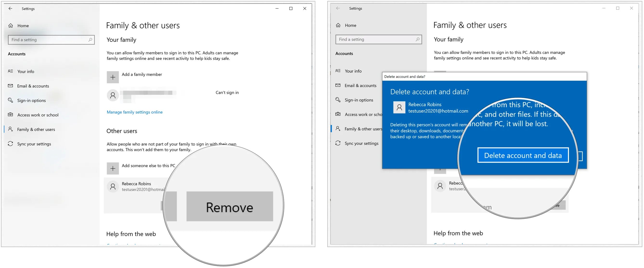644x268 pixels.
Task: Open Family & other users in right window sidebar
Action: coord(363,129)
